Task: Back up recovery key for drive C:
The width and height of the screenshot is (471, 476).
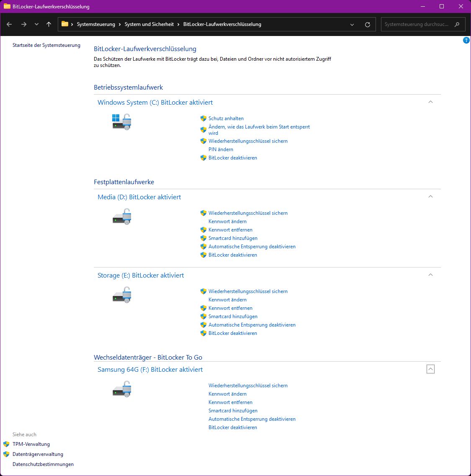Action: pyautogui.click(x=248, y=141)
